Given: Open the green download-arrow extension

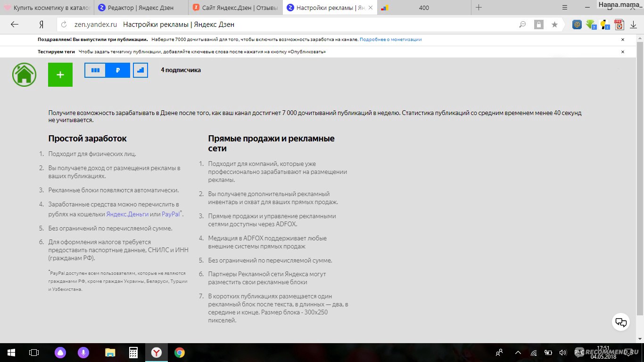Looking at the screenshot, I should pos(591,25).
